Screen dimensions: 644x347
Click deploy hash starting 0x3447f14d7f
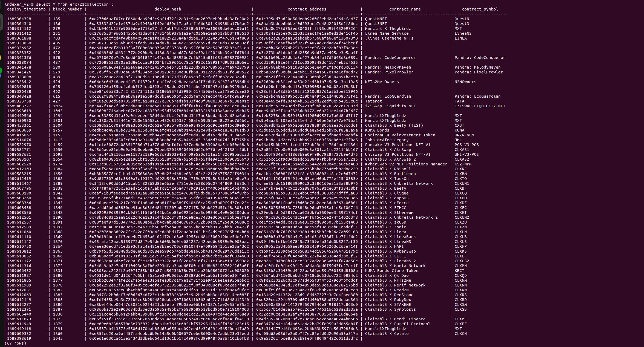169,106
